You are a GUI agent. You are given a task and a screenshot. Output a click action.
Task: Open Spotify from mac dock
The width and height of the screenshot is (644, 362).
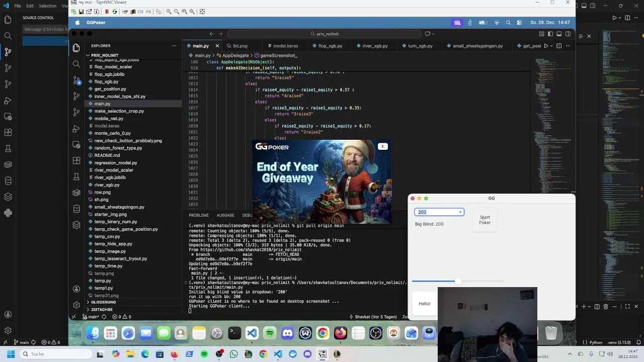pyautogui.click(x=270, y=333)
